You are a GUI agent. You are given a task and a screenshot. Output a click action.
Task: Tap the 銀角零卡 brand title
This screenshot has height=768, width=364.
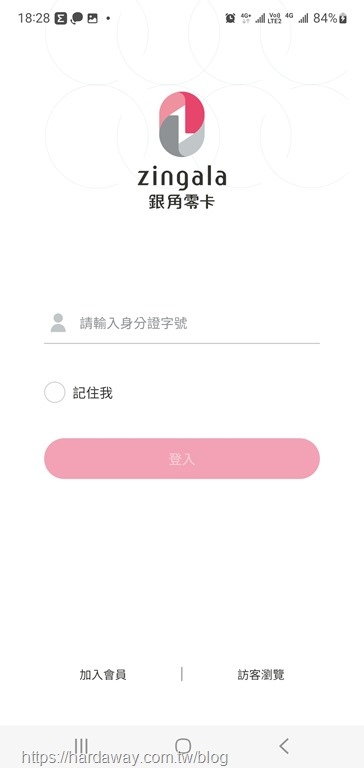click(182, 201)
